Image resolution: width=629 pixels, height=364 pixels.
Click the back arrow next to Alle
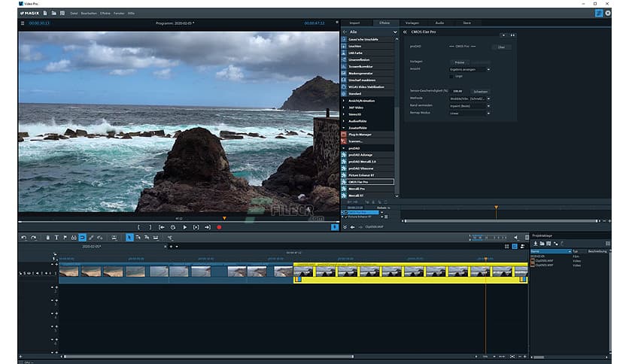(345, 32)
